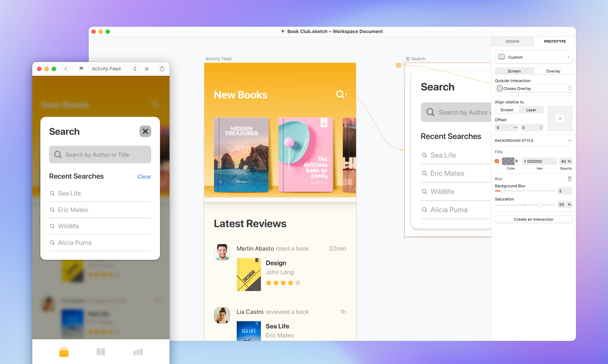The width and height of the screenshot is (608, 364).
Task: Click the vertical offset arrows icon
Action: pyautogui.click(x=541, y=128)
